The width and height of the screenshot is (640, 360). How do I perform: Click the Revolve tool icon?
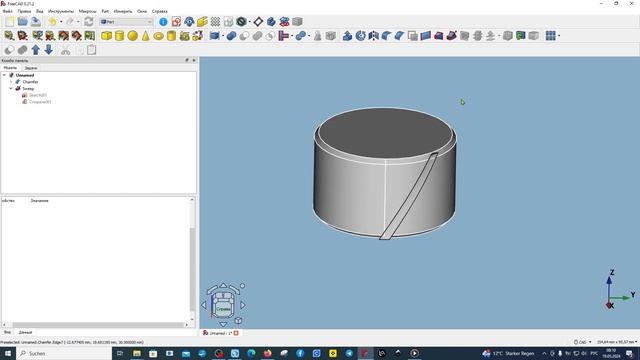[360, 36]
